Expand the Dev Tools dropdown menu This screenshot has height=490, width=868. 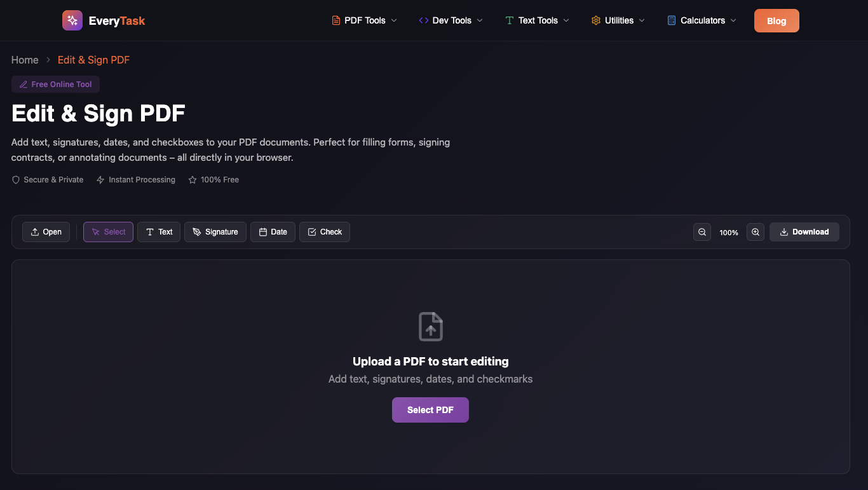(x=451, y=20)
